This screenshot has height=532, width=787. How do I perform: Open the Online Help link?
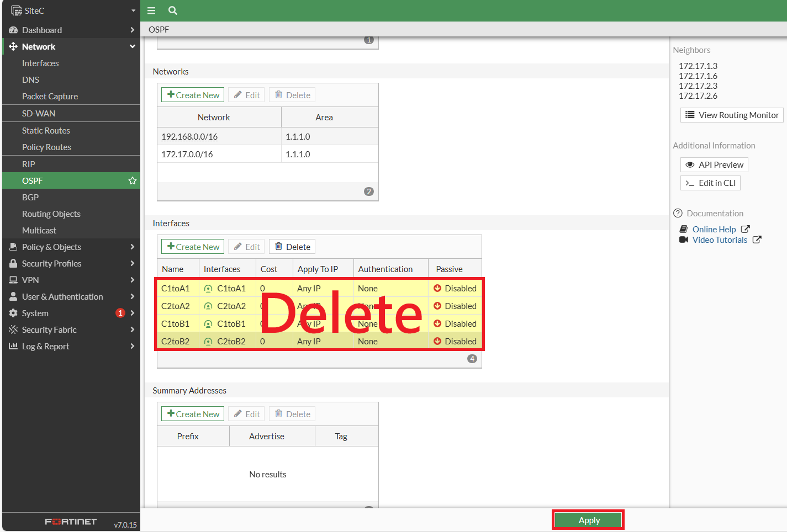coord(714,229)
